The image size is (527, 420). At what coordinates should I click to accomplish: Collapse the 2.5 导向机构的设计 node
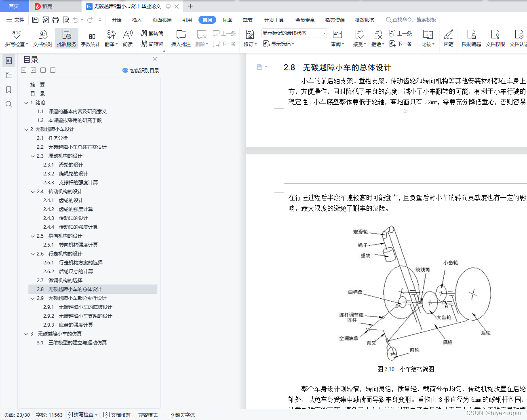33,236
